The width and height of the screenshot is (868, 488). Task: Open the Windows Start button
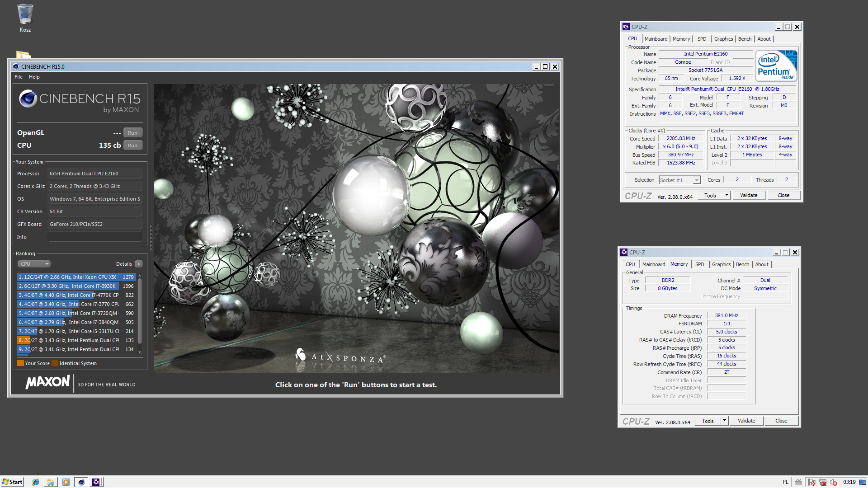12,482
